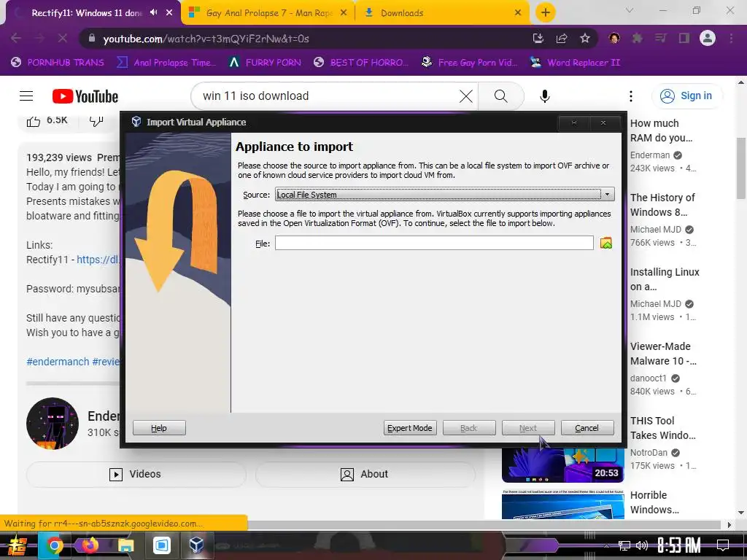Open YouTube settings three-dot menu
This screenshot has width=747, height=560.
(631, 96)
